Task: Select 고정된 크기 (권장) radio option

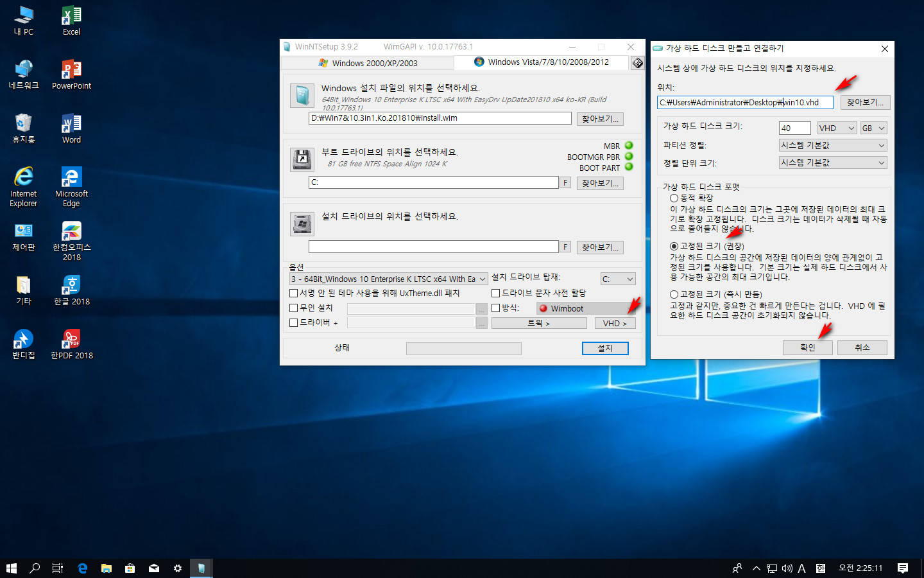Action: click(x=674, y=246)
